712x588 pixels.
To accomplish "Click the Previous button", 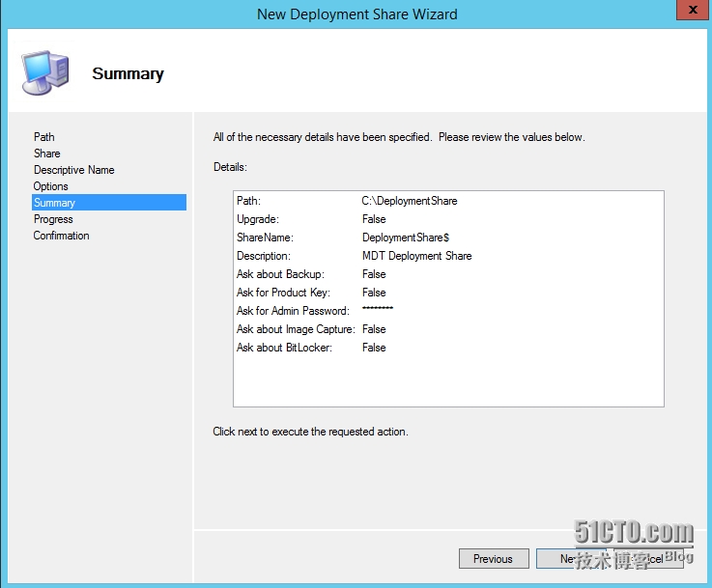I will 494,558.
